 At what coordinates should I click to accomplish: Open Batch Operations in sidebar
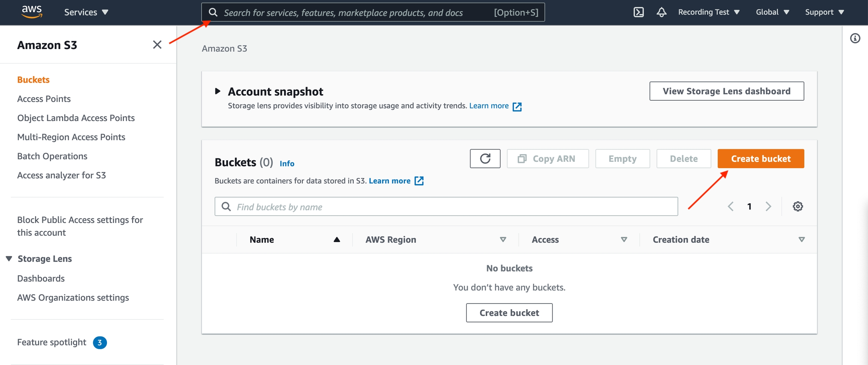coord(52,156)
